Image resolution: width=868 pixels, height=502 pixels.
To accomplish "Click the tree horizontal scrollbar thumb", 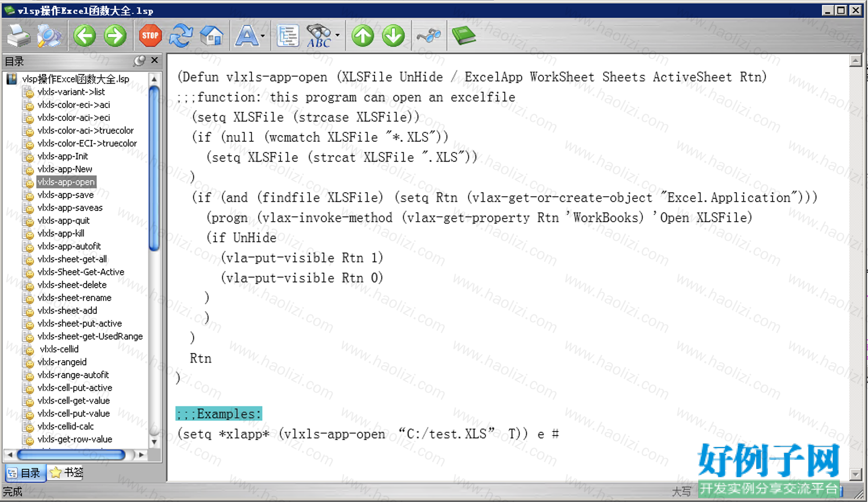I will [71, 455].
